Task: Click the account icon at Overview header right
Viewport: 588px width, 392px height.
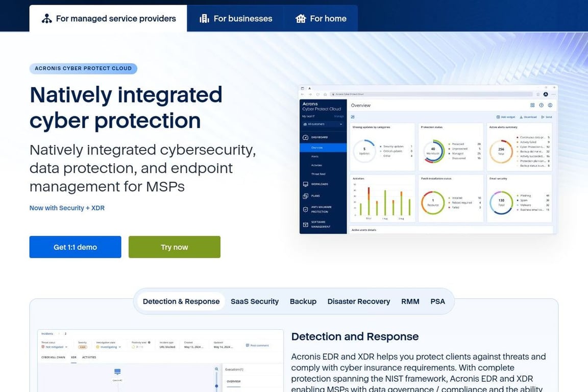Action: [550, 106]
